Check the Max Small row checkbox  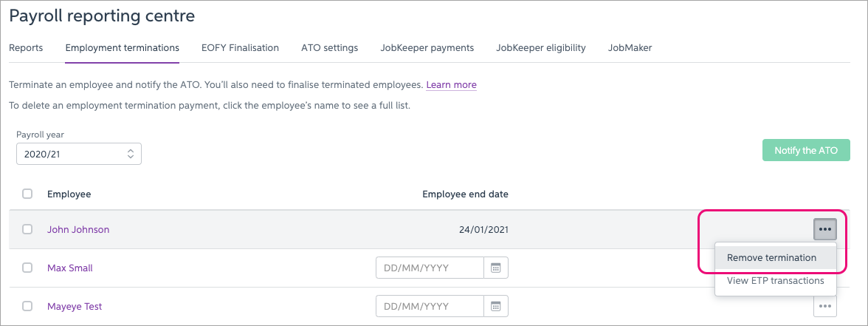coord(27,268)
